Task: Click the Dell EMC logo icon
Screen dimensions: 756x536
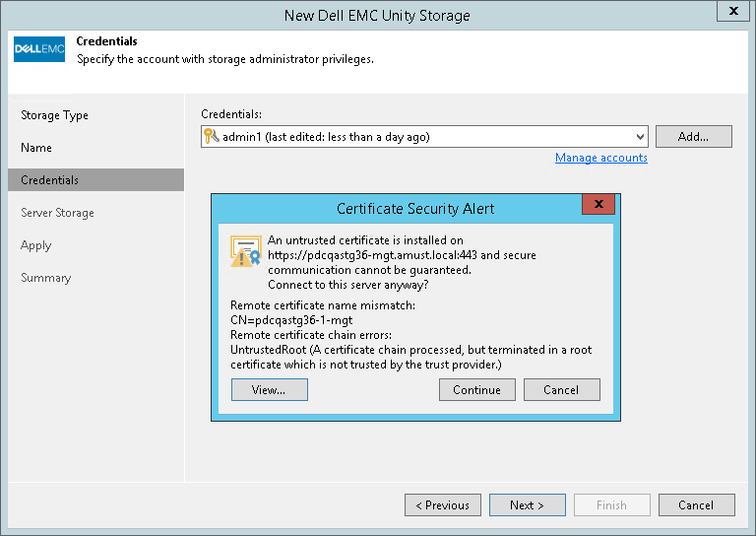Action: [39, 49]
